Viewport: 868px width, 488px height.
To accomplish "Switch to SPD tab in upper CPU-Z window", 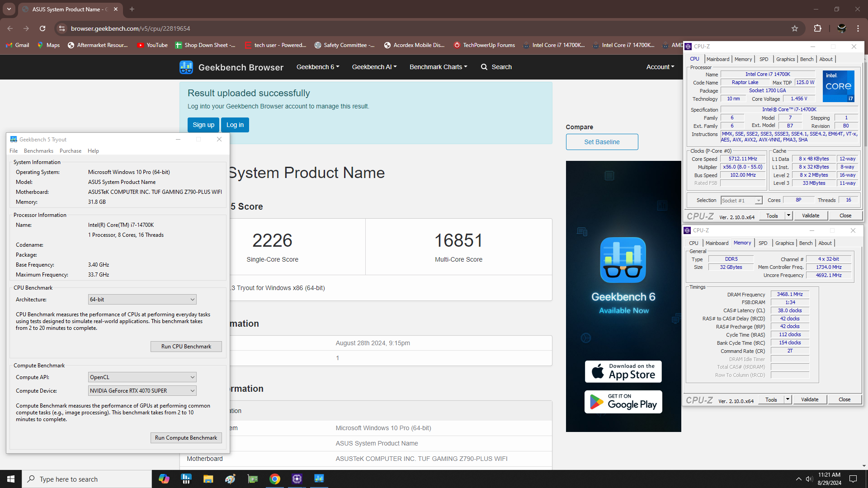I will [x=764, y=59].
